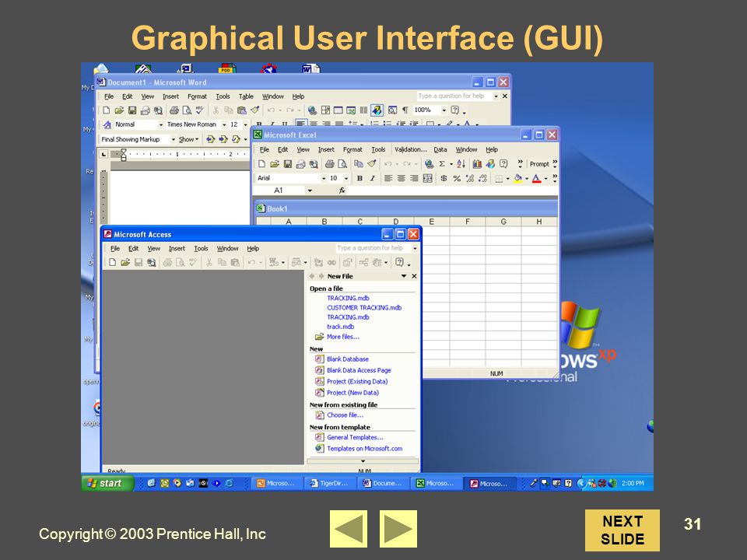Click the Save icon in Excel toolbar
The width and height of the screenshot is (747, 560).
tap(287, 164)
